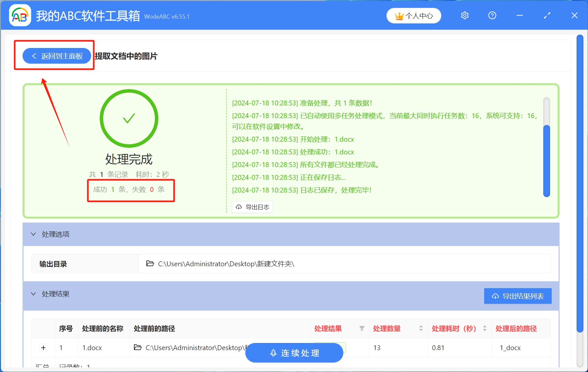Viewport: 588px width, 372px height.
Task: Click the folder icon before the 1.docx path
Action: [x=138, y=348]
